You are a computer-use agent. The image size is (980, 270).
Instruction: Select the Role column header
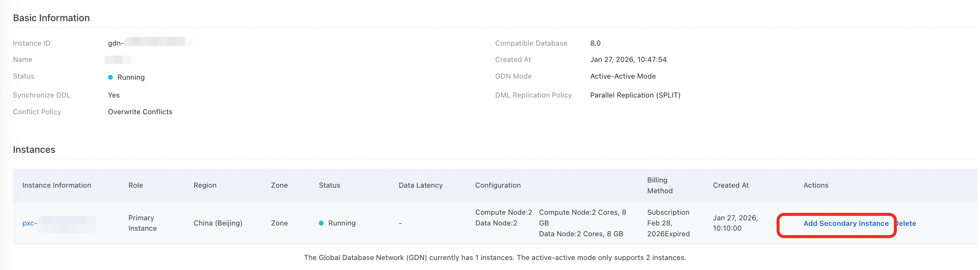(135, 185)
